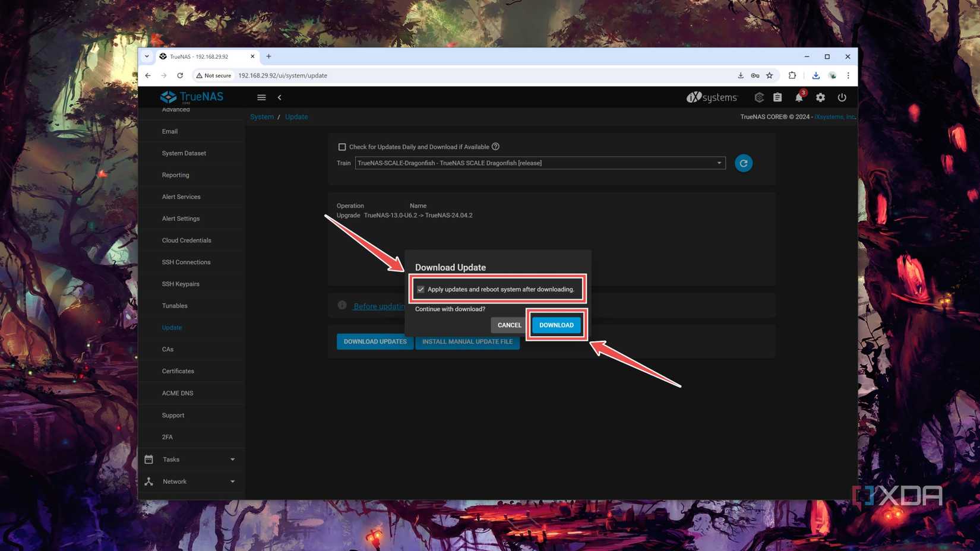Click Install Manual Update File button
980x551 pixels.
click(x=467, y=341)
